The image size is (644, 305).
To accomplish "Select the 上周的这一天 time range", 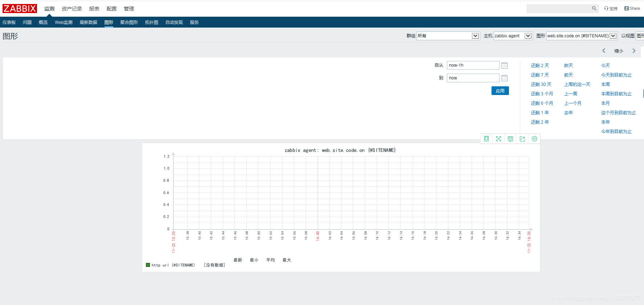I will coord(577,85).
